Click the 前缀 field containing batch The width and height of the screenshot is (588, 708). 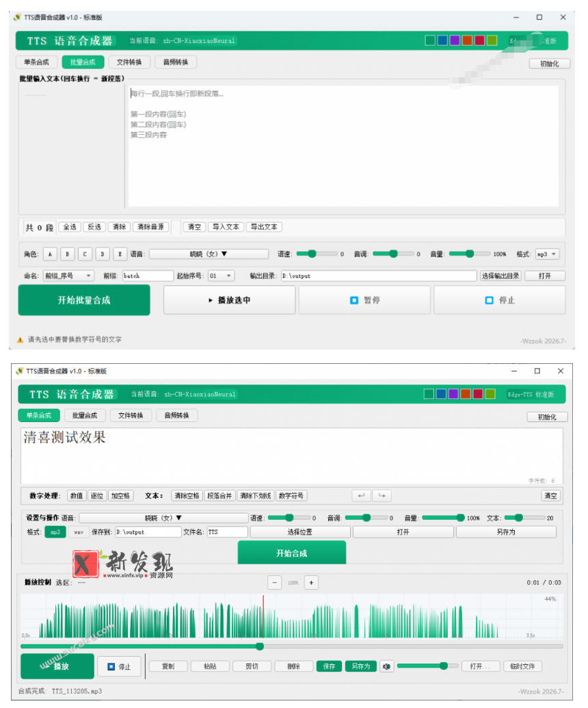(x=148, y=276)
